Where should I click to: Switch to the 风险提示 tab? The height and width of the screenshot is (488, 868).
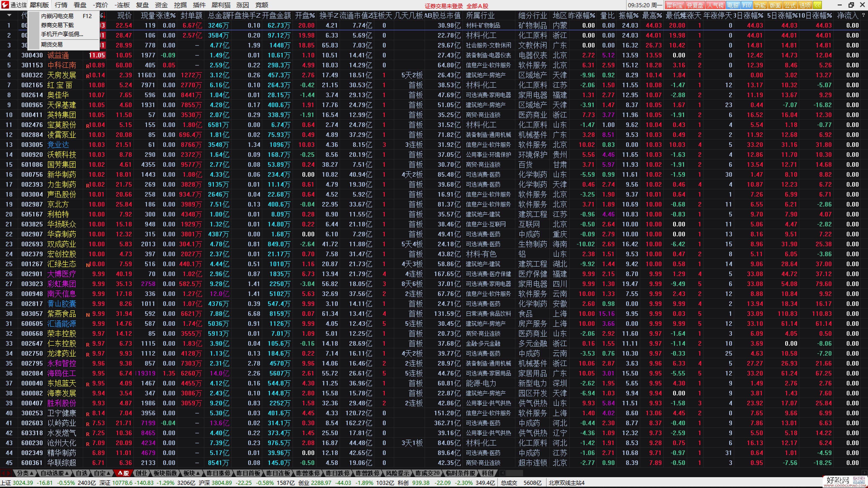pos(397,473)
